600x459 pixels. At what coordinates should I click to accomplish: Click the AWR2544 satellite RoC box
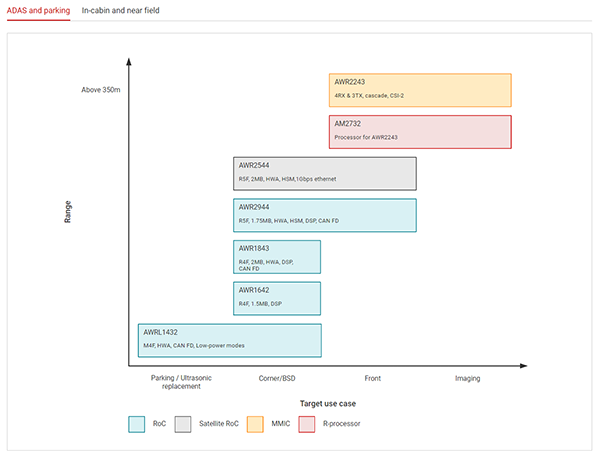tap(324, 173)
